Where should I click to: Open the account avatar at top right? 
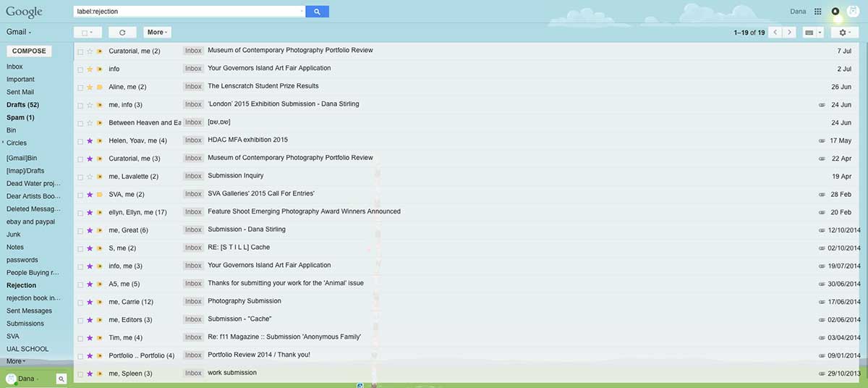click(x=853, y=12)
